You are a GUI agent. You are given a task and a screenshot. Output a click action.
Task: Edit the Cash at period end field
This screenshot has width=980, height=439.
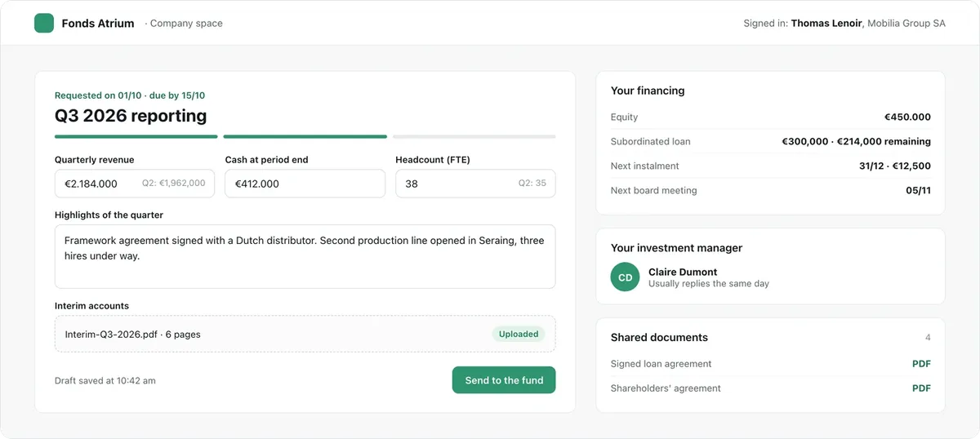pos(305,184)
